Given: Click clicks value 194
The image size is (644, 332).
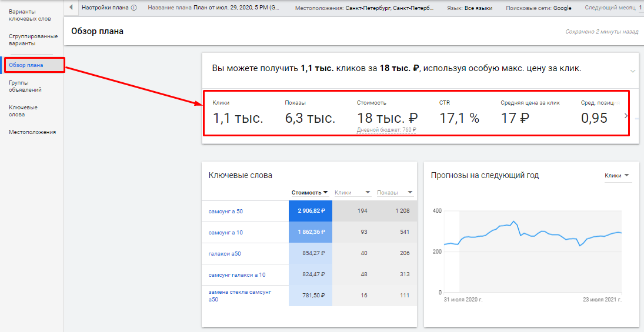Looking at the screenshot, I should 362,211.
